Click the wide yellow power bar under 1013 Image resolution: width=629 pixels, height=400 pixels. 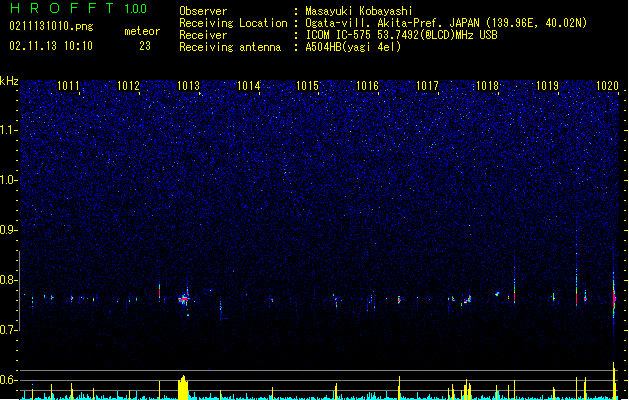tap(183, 387)
